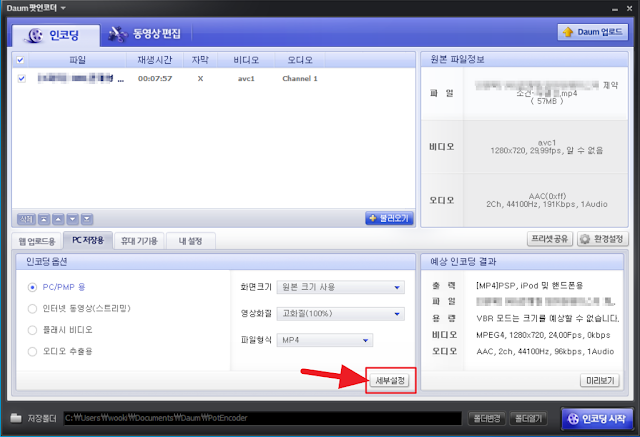Select the Channel 1 audio cell

[x=300, y=78]
